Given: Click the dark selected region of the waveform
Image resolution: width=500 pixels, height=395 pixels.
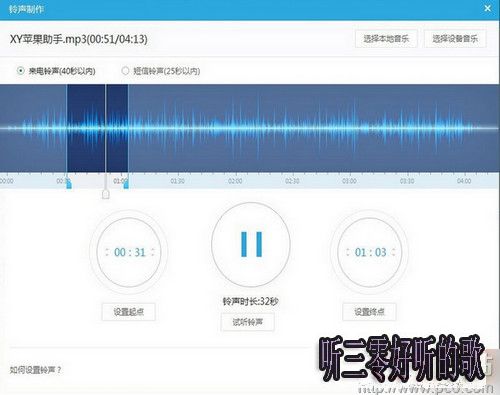Looking at the screenshot, I should click(97, 128).
